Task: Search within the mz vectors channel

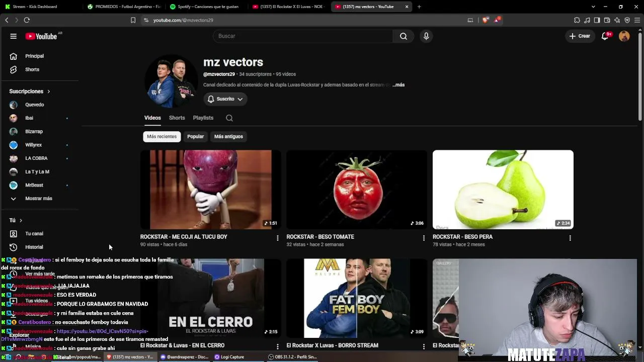Action: 229,118
